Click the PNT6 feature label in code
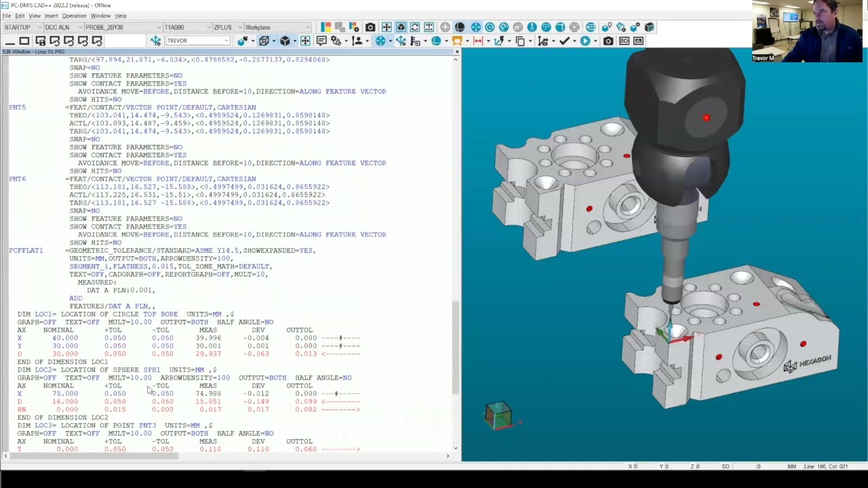Image resolution: width=868 pixels, height=488 pixels. [x=18, y=179]
